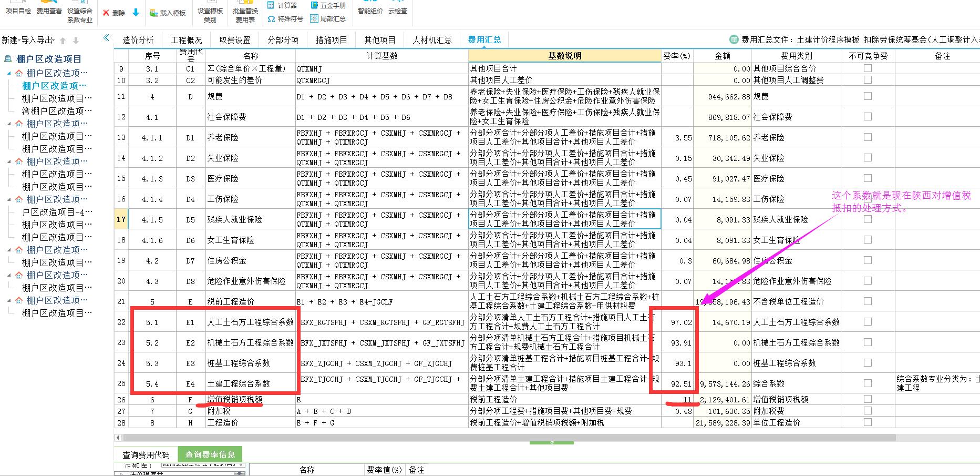Click 基数说明 cell of 残疾人就业保险 row
The width and height of the screenshot is (980, 476).
565,219
